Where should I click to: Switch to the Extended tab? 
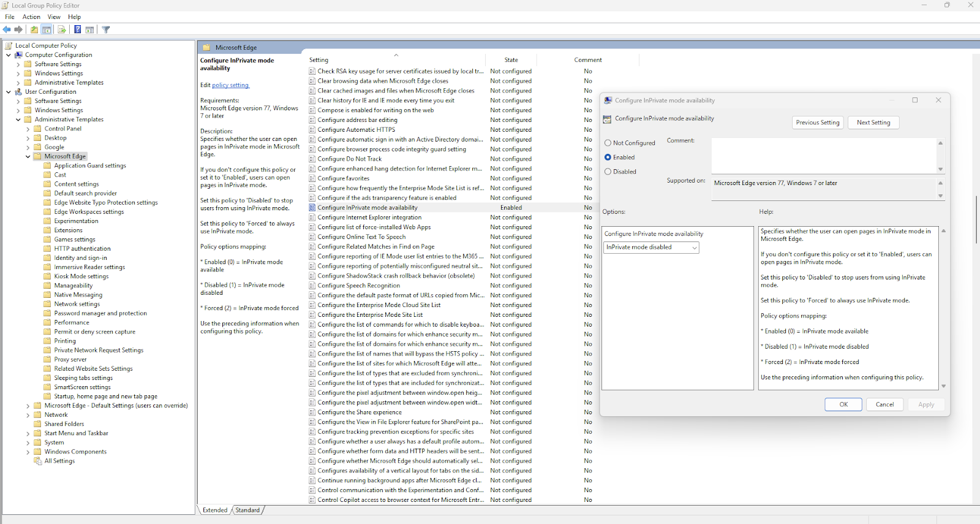[x=215, y=510]
